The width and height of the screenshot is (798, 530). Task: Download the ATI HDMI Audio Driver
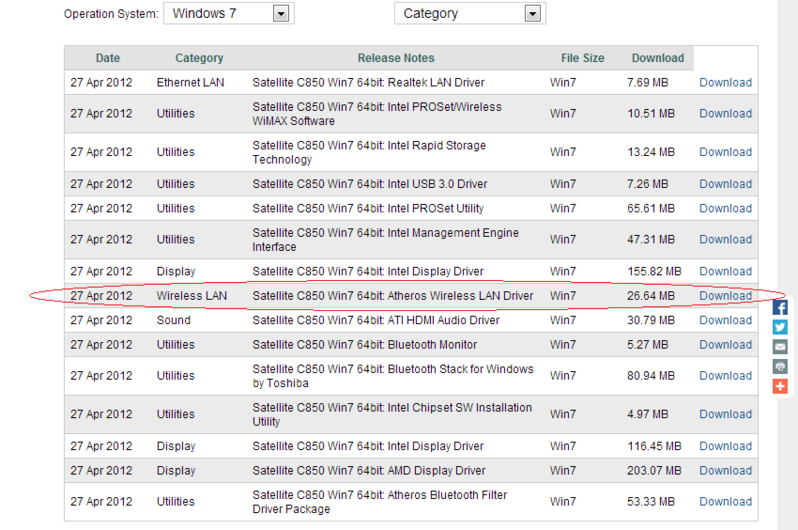(725, 321)
